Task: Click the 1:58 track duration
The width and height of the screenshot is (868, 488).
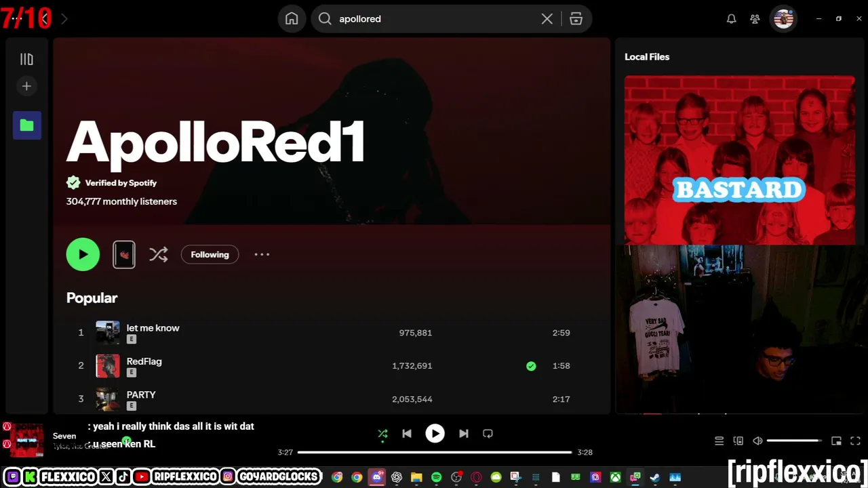Action: click(x=561, y=366)
